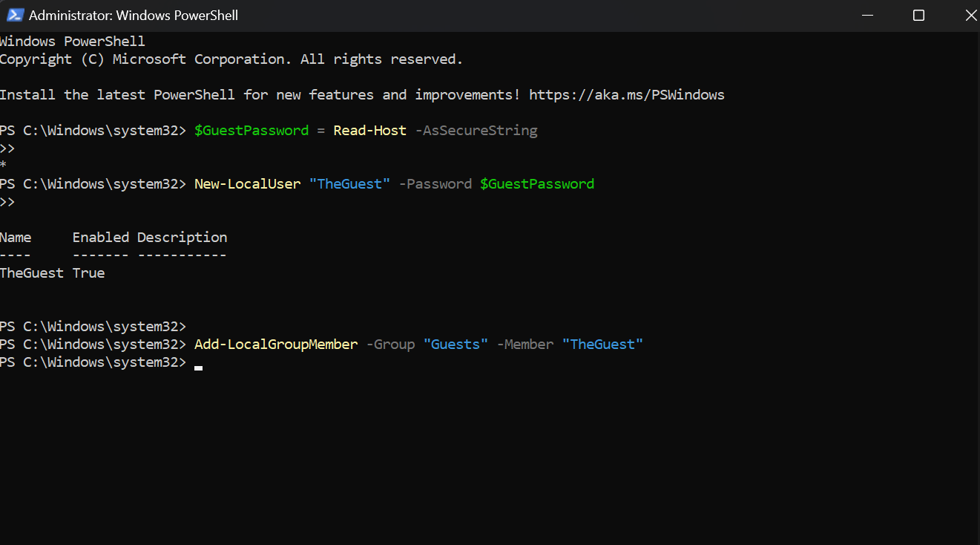This screenshot has height=545, width=980.
Task: Select the -Password parameter text
Action: pos(435,183)
